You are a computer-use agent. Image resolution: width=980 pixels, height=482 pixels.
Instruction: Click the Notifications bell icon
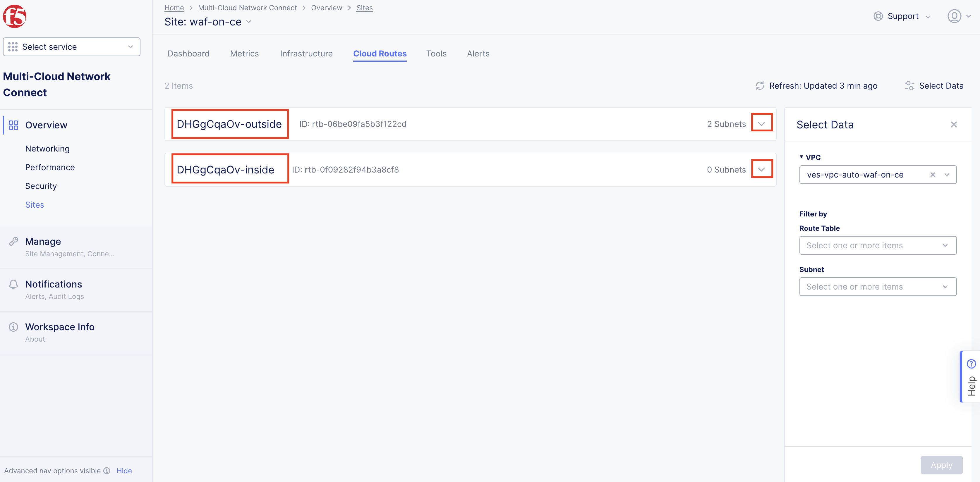point(13,284)
